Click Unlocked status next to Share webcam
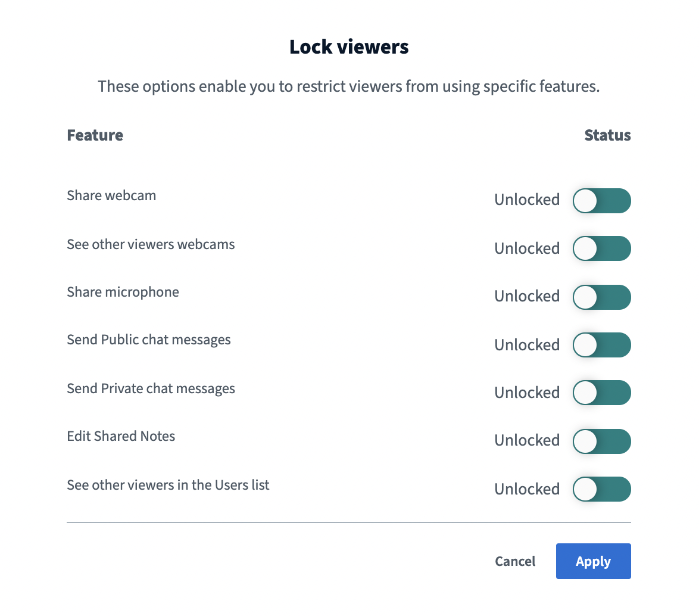This screenshot has height=616, width=699. click(527, 200)
